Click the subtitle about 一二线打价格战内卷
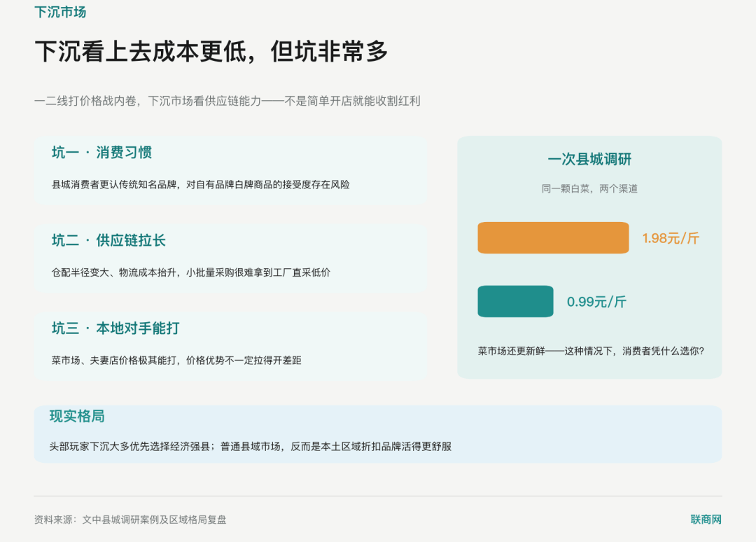The height and width of the screenshot is (542, 756). pos(227,101)
